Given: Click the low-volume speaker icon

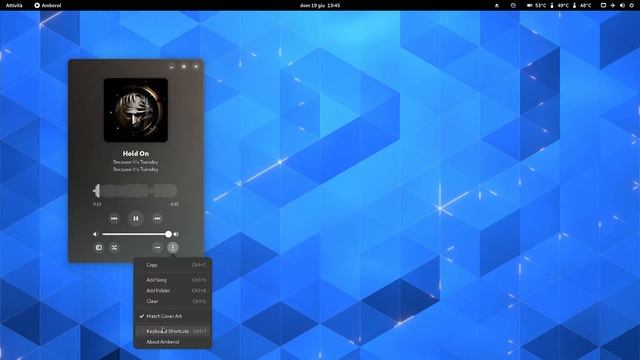Looking at the screenshot, I should coord(95,234).
